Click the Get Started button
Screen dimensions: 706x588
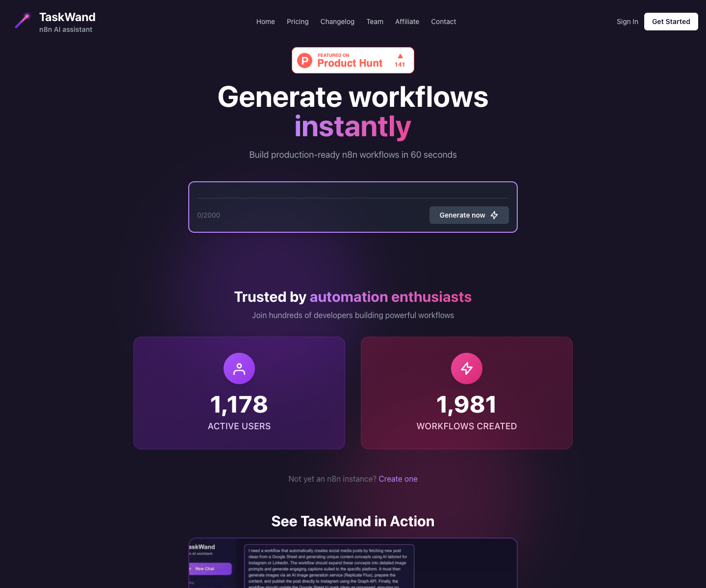coord(671,22)
